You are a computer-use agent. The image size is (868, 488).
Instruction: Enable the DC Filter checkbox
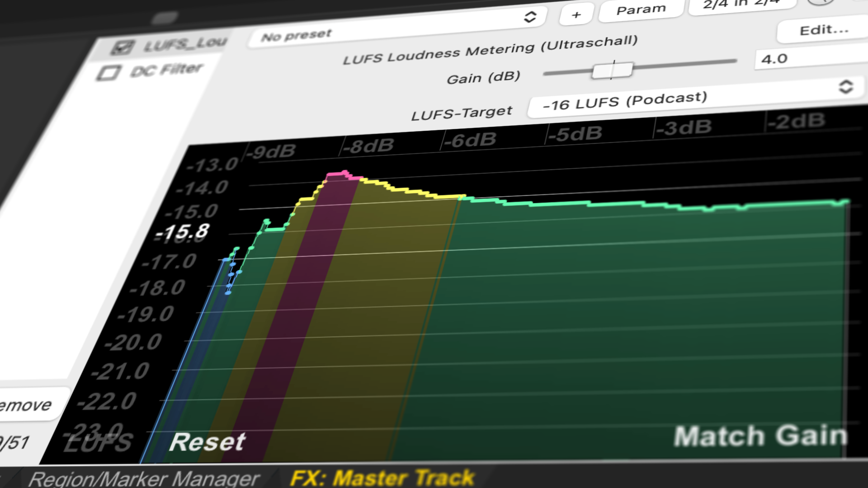tap(108, 73)
